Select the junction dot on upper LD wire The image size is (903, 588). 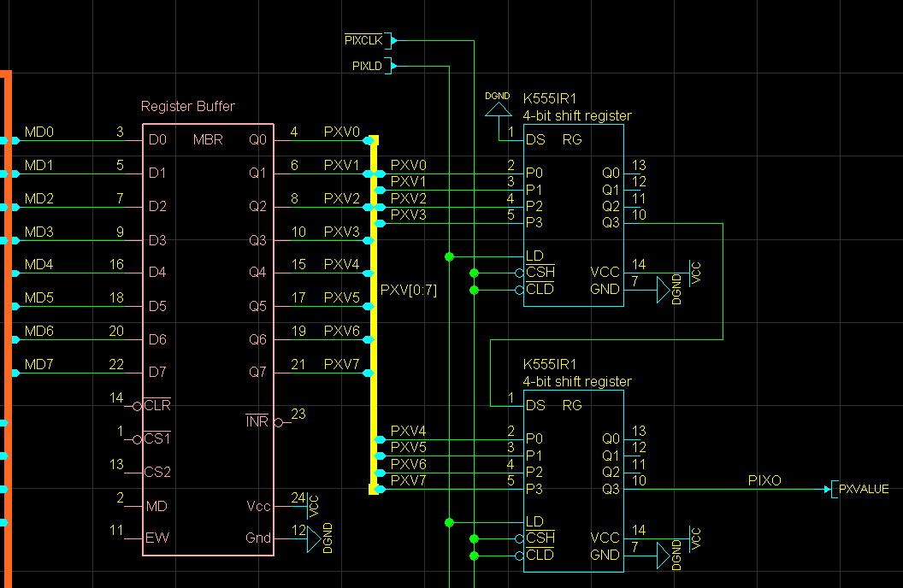[x=449, y=256]
